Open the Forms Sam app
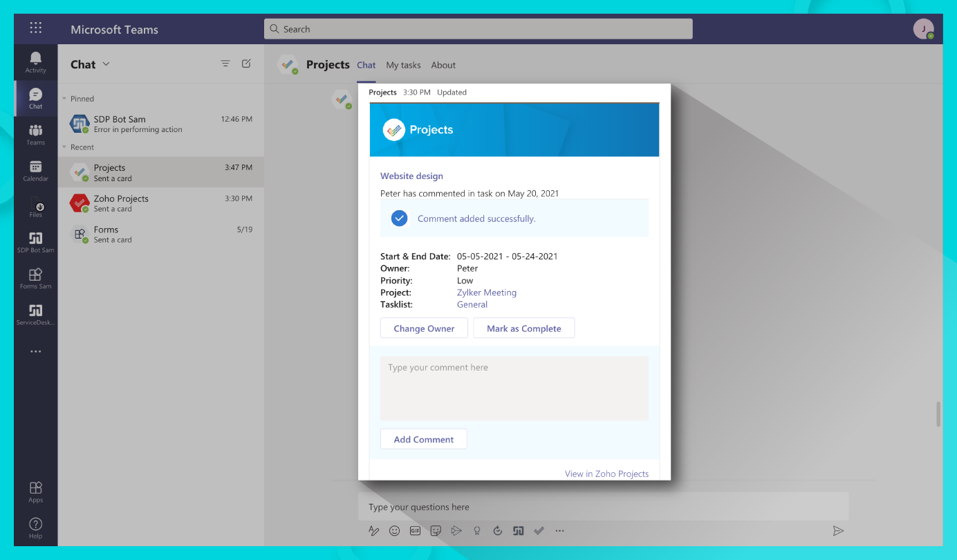This screenshot has height=560, width=957. (36, 278)
